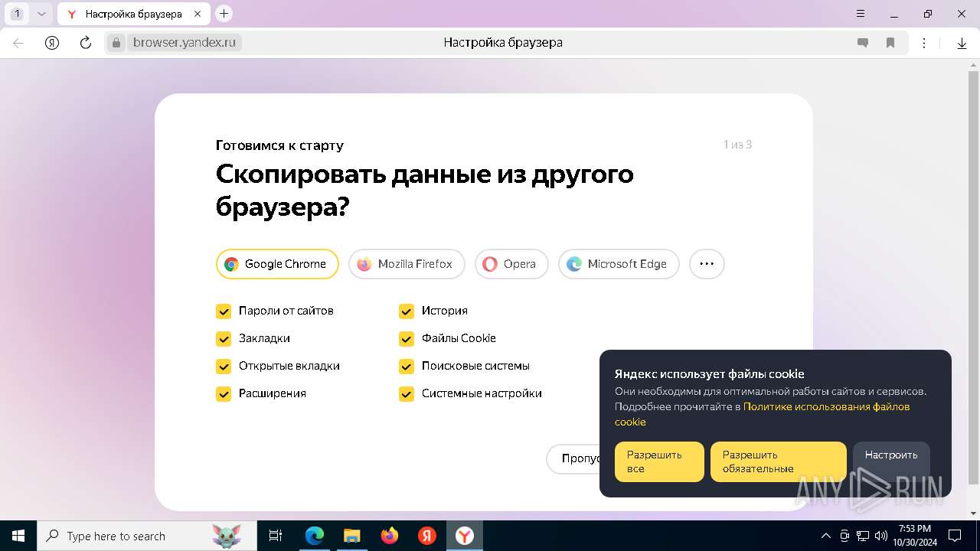Viewport: 980px width, 551px height.
Task: Click Настроить cookie button
Action: [x=891, y=461]
